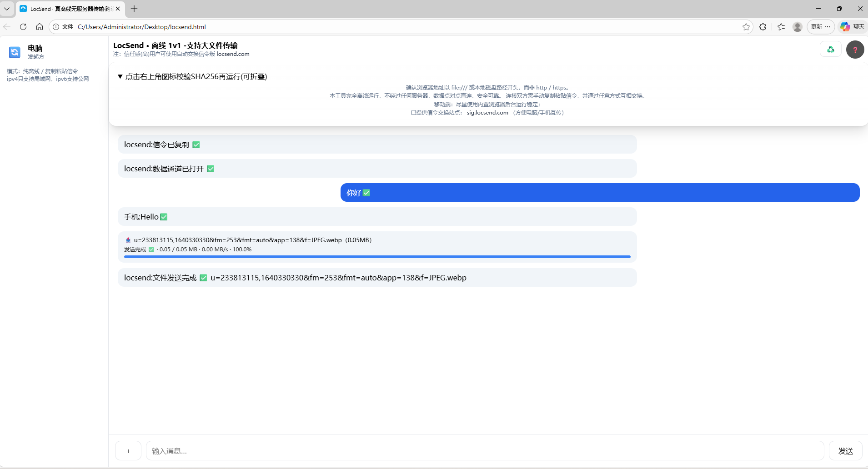Image resolution: width=868 pixels, height=469 pixels.
Task: Click the locsend:信令已复制 message
Action: tap(377, 145)
